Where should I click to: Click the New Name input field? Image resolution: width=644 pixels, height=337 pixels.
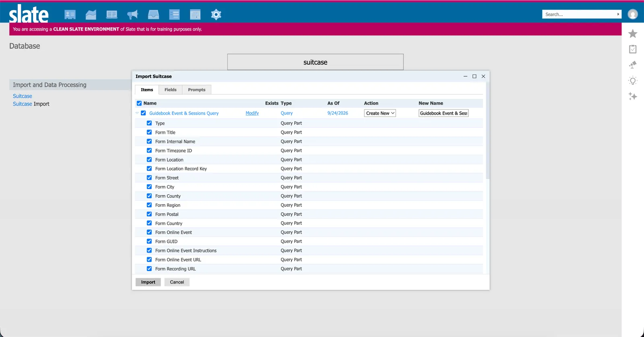[444, 113]
